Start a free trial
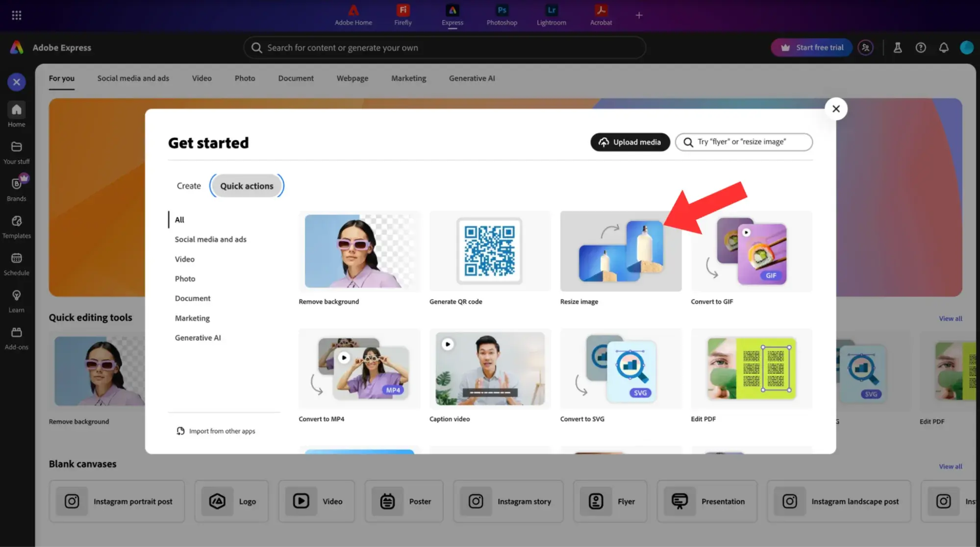 [811, 47]
